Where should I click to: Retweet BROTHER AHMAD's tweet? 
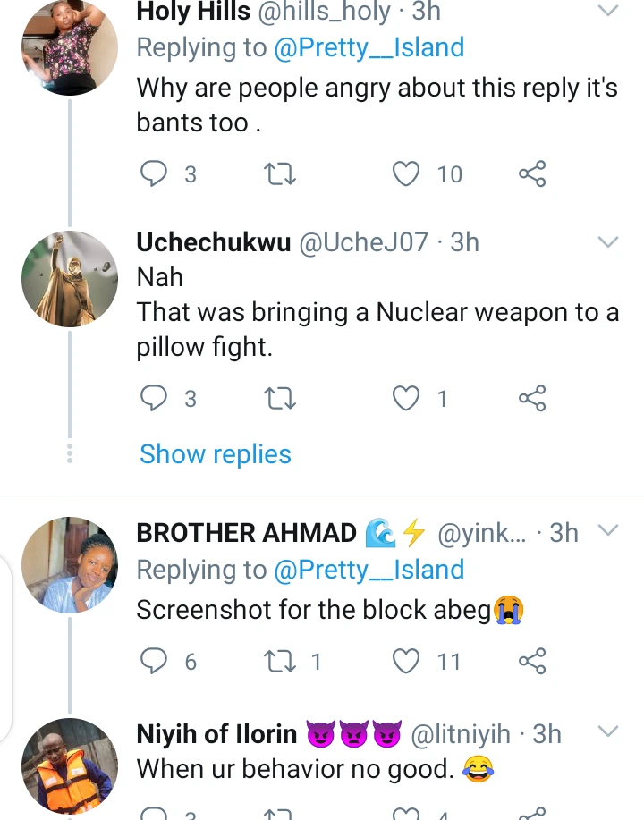click(281, 661)
